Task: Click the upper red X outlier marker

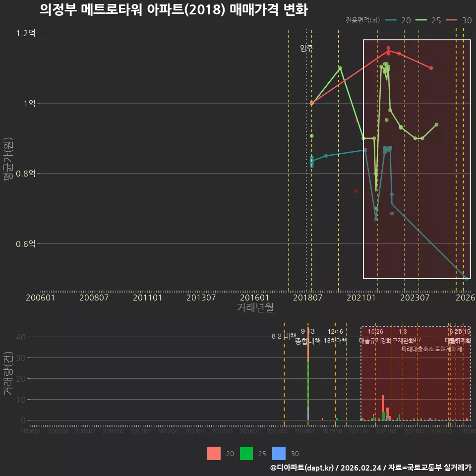Action: click(356, 121)
